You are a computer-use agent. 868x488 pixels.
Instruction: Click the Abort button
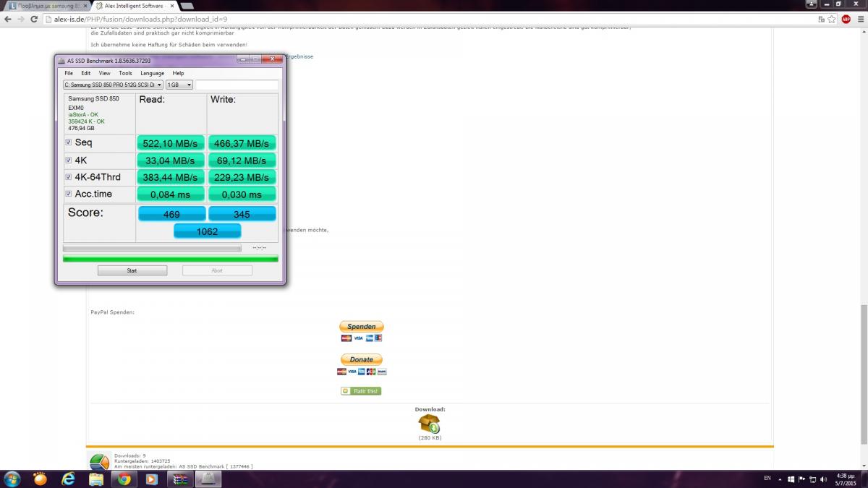[217, 270]
